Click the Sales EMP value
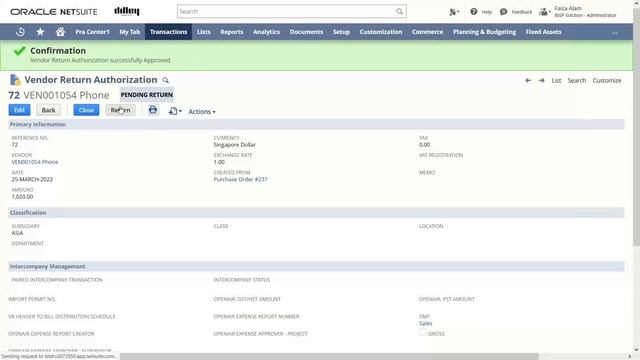 (x=425, y=323)
